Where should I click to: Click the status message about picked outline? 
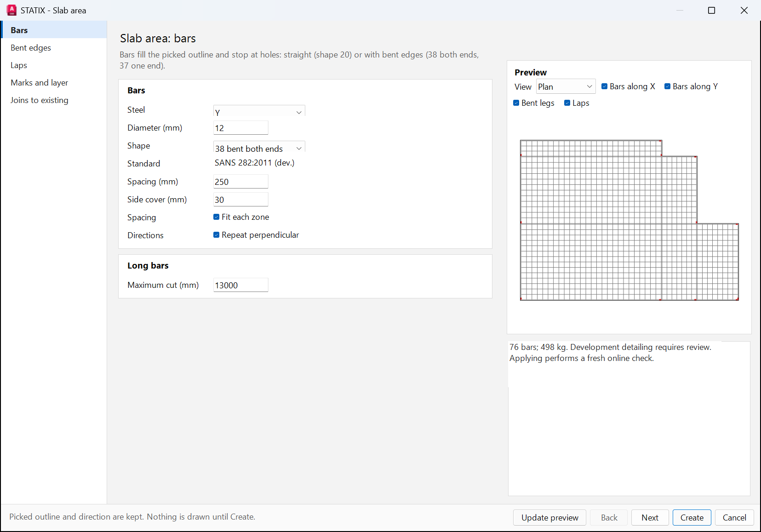pos(132,517)
